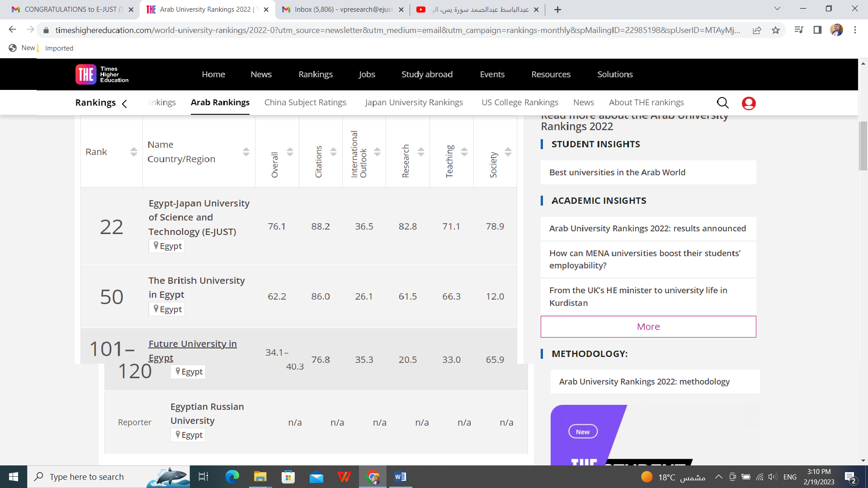Image resolution: width=868 pixels, height=488 pixels.
Task: Sort by International Outlook column
Action: [x=377, y=152]
